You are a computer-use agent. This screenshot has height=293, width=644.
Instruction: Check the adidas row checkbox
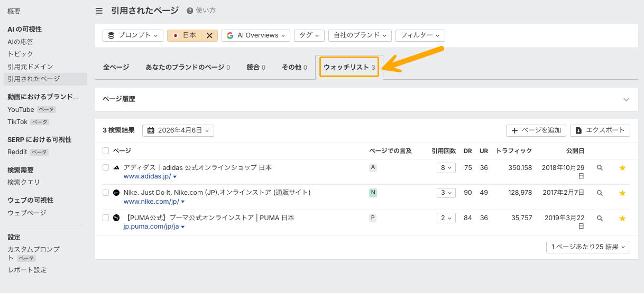click(x=106, y=167)
